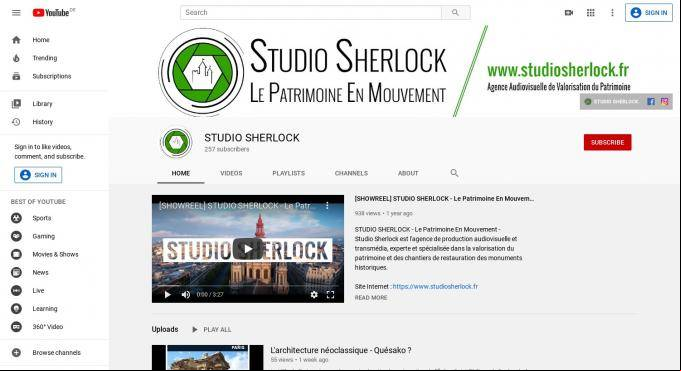Click the News icon in sidebar
Viewport: 681px width, 371px height.
coord(16,272)
